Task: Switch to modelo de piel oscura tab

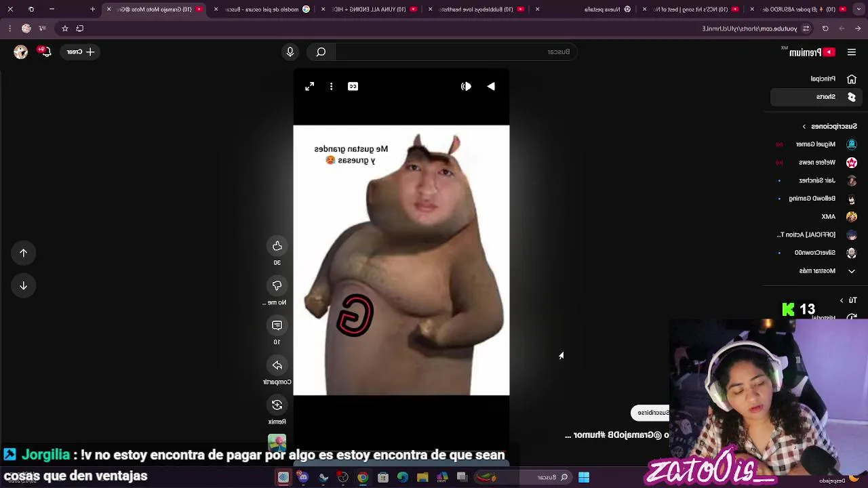Action: click(x=262, y=9)
